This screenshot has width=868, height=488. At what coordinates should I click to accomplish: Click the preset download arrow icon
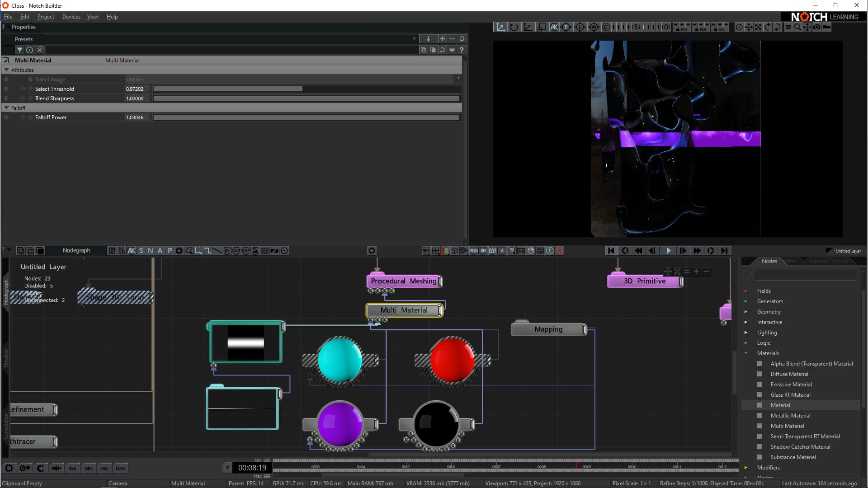pos(428,39)
